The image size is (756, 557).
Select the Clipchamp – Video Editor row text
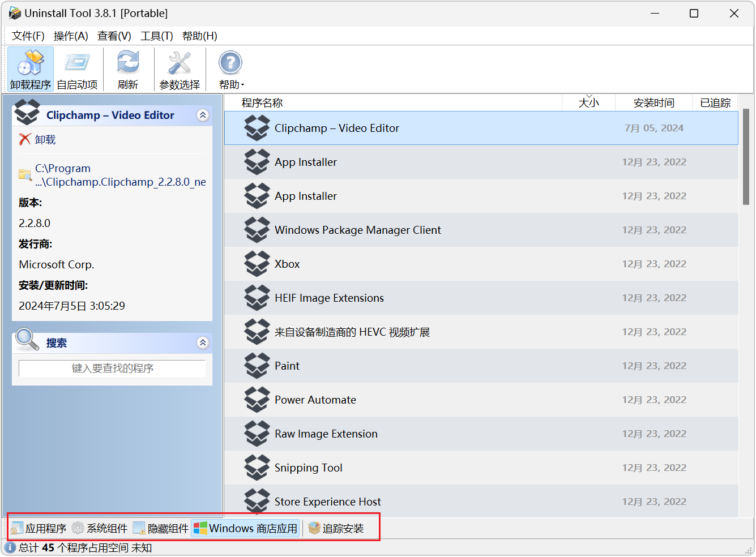click(337, 128)
